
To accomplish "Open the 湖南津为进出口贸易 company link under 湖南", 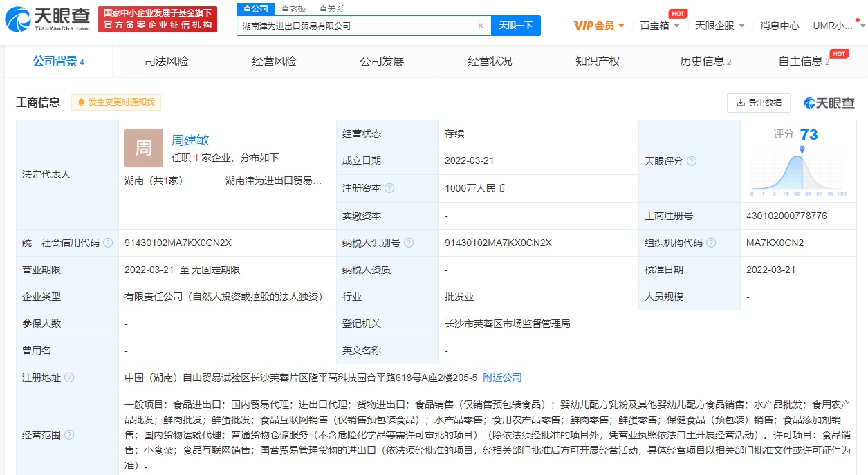I will (273, 181).
